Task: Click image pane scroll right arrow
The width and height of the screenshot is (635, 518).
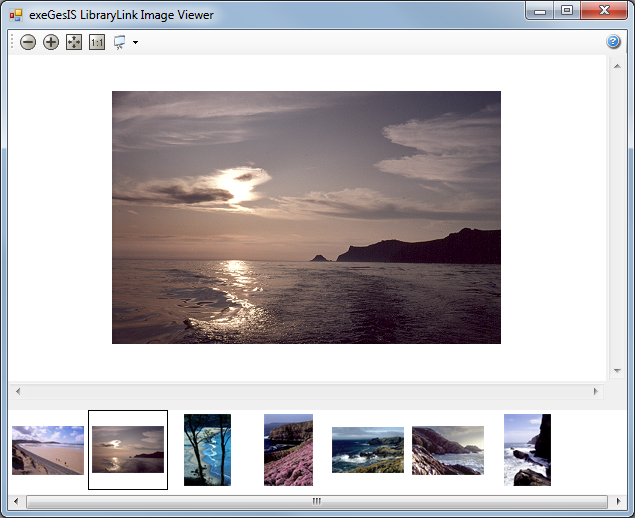Action: point(595,391)
